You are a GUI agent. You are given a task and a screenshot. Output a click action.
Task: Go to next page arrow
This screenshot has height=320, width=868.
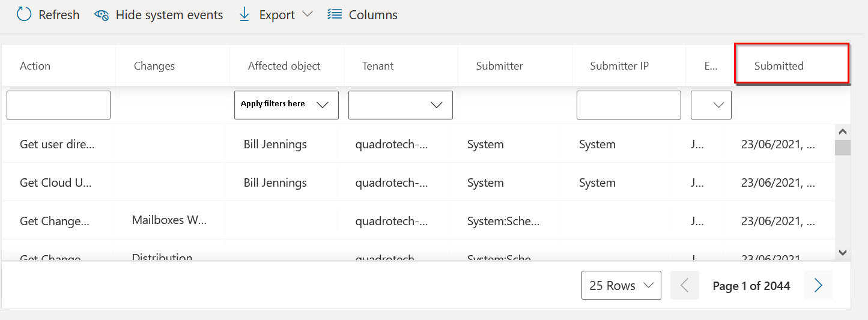pos(818,286)
